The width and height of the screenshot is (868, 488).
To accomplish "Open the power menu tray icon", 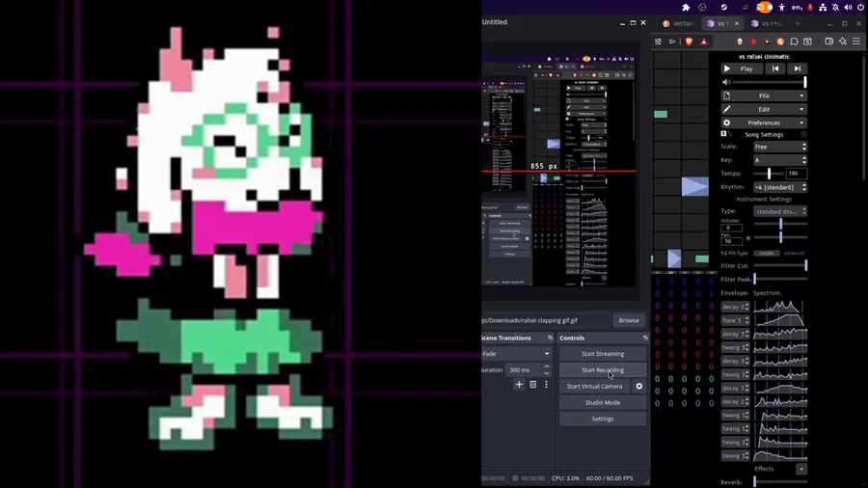I will tap(861, 7).
